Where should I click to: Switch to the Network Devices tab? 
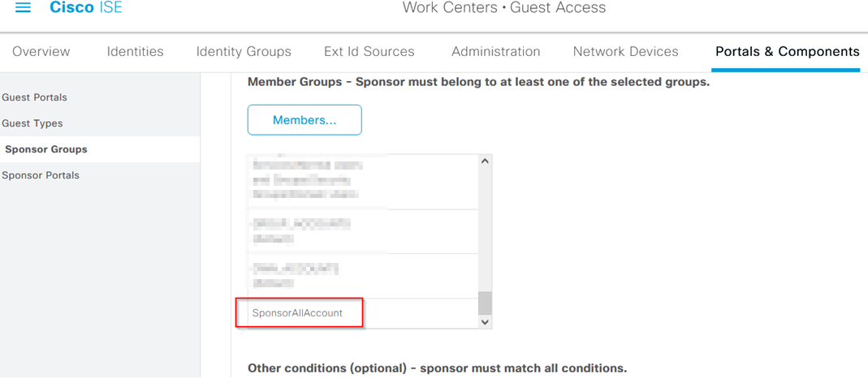625,52
